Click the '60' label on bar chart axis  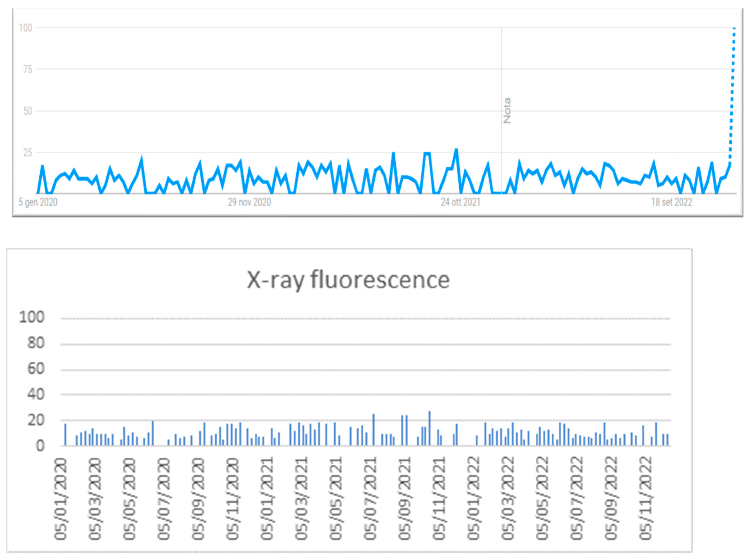(x=36, y=369)
